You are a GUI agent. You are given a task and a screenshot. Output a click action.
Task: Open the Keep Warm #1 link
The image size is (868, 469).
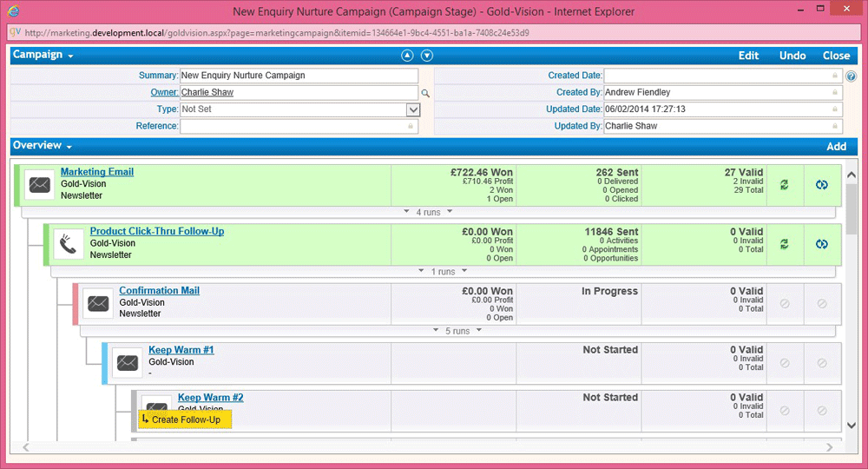[181, 350]
